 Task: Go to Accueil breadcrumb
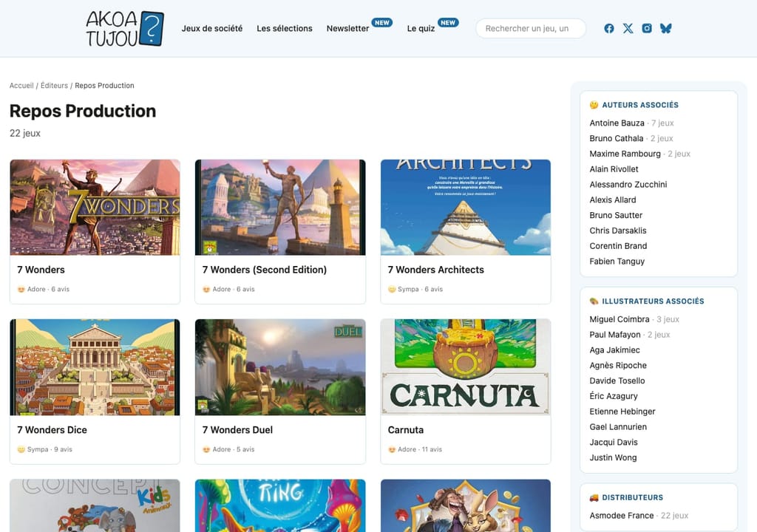(21, 86)
